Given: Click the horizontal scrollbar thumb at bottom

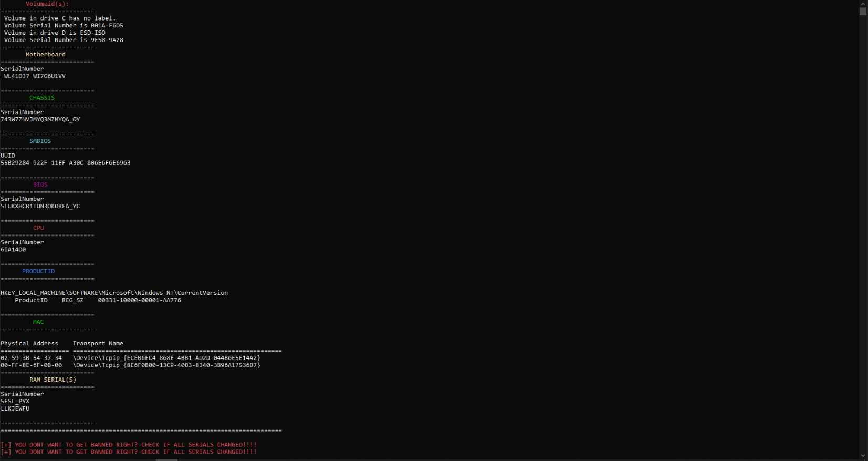Looking at the screenshot, I should tap(166, 459).
